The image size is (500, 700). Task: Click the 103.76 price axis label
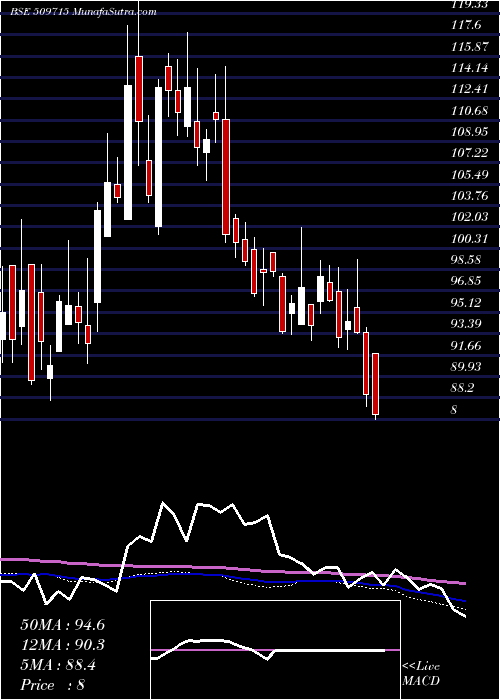pyautogui.click(x=469, y=196)
